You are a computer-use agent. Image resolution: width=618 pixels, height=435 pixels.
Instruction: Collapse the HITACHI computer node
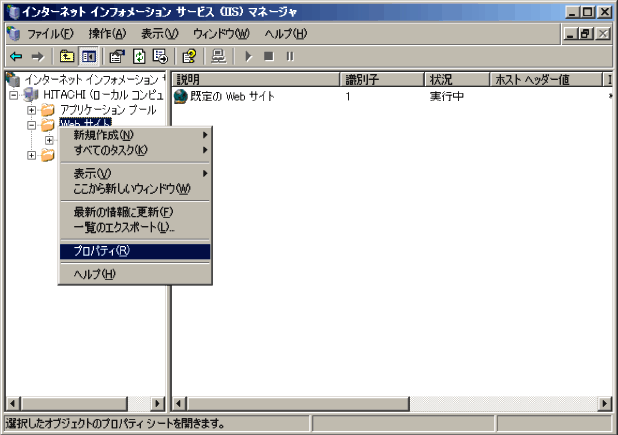coord(14,95)
